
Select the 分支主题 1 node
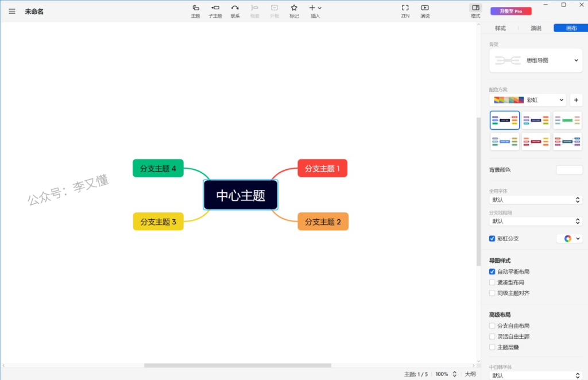coord(322,168)
